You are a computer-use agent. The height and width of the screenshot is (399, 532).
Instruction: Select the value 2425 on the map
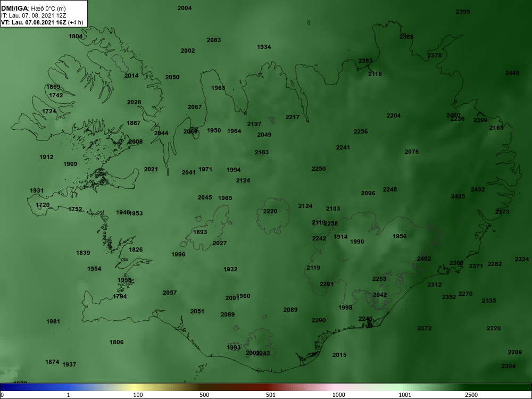point(458,196)
